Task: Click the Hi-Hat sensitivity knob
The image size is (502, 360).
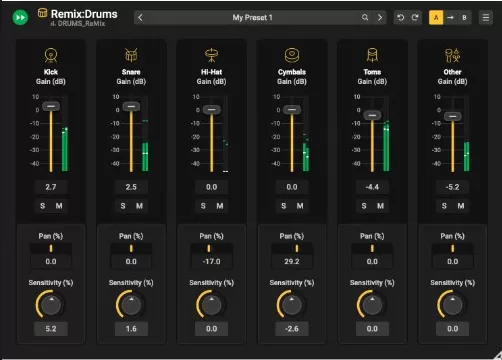Action: [211, 305]
